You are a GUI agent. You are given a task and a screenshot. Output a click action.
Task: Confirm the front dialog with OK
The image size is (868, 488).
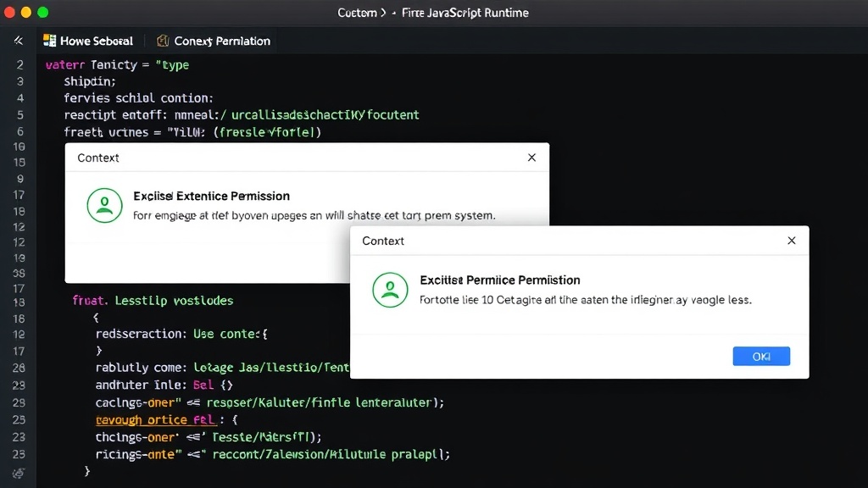pos(761,357)
